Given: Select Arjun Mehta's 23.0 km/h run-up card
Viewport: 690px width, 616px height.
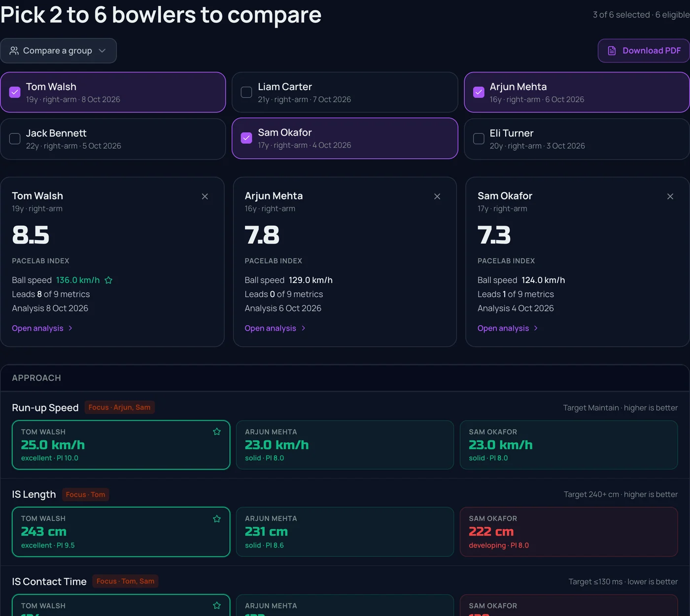Looking at the screenshot, I should 345,445.
